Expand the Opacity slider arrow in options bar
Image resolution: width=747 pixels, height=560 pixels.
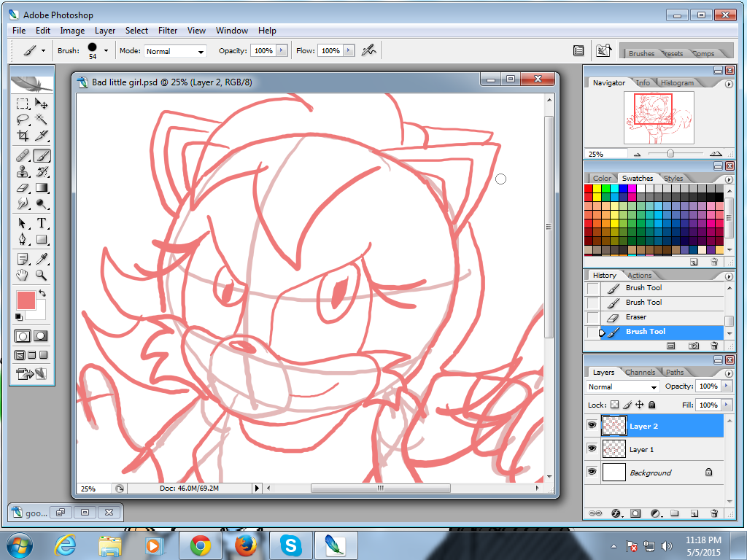[x=283, y=51]
